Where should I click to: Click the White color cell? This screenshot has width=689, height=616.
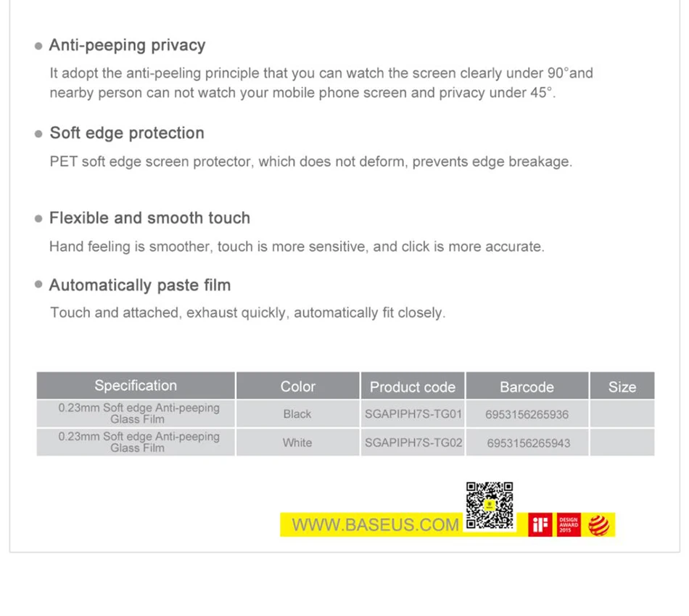coord(297,443)
